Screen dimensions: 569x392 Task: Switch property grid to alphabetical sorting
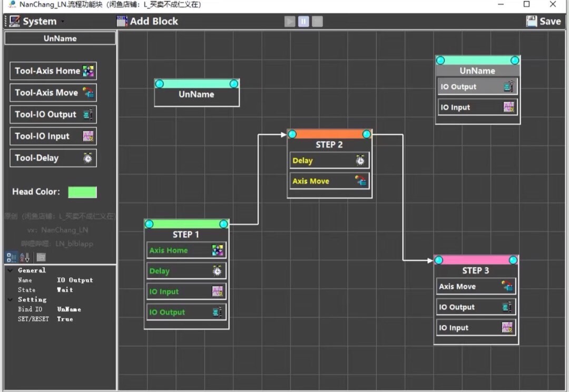coord(25,257)
